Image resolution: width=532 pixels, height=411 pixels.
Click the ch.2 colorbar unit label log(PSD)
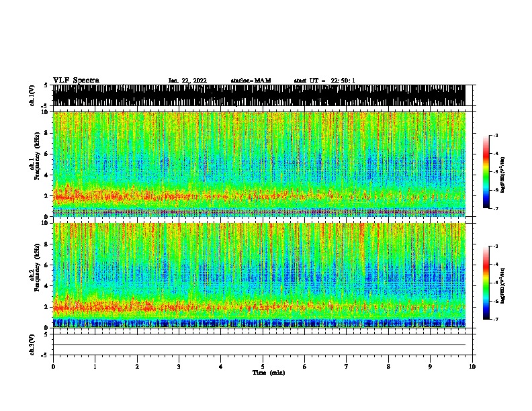tap(502, 286)
